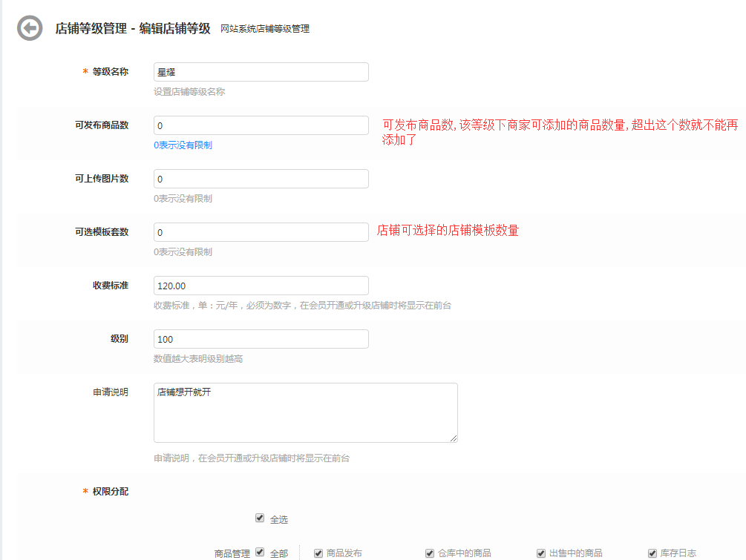The width and height of the screenshot is (746, 560).
Task: Grab the 申请说明 textarea resize handle
Action: point(454,438)
